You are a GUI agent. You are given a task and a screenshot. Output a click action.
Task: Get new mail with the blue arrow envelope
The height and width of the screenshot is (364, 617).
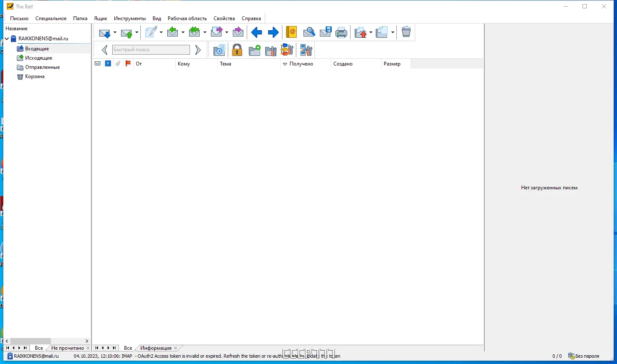pyautogui.click(x=104, y=32)
